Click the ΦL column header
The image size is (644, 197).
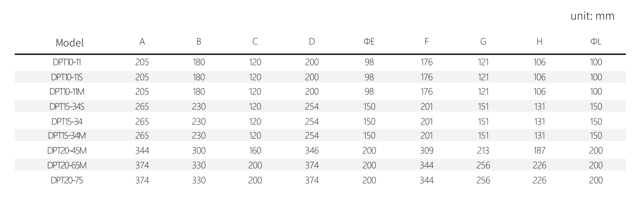click(596, 42)
